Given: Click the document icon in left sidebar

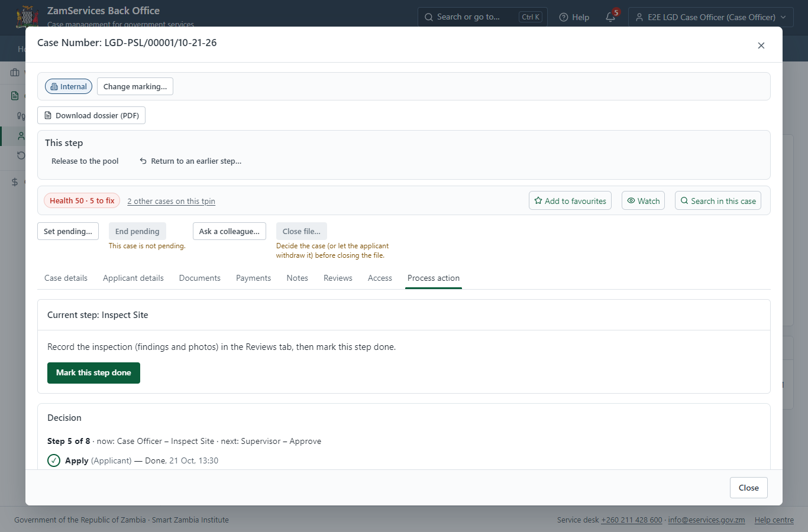Looking at the screenshot, I should [15, 96].
